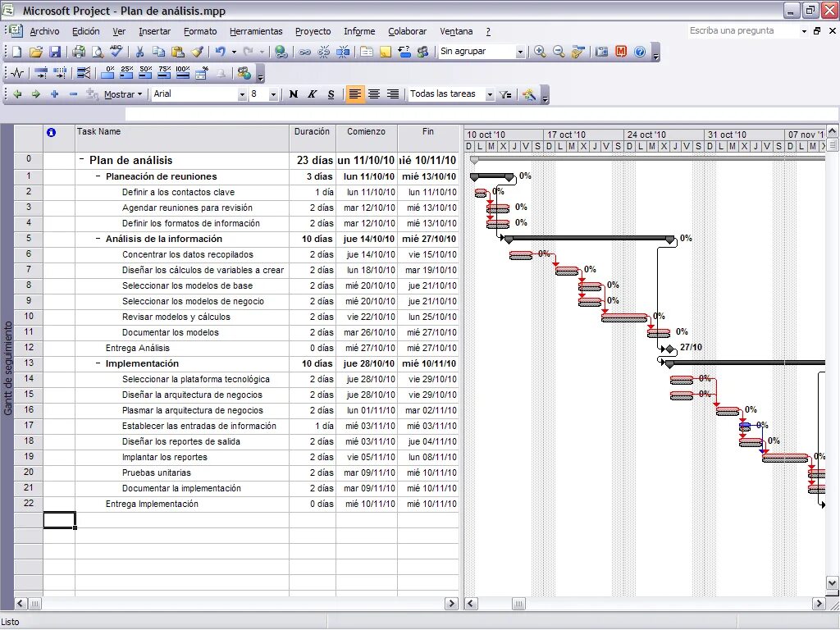Open the Formato menu

coord(200,32)
